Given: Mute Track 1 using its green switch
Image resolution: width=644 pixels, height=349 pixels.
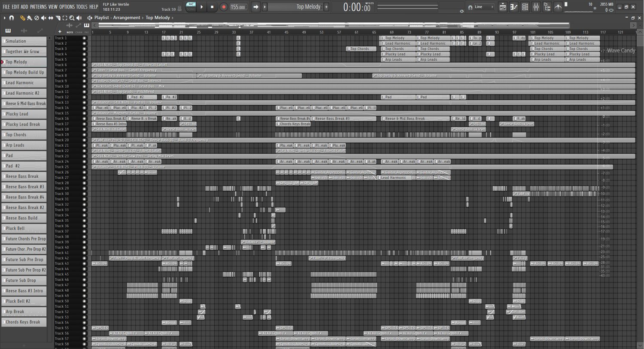Looking at the screenshot, I should point(84,38).
